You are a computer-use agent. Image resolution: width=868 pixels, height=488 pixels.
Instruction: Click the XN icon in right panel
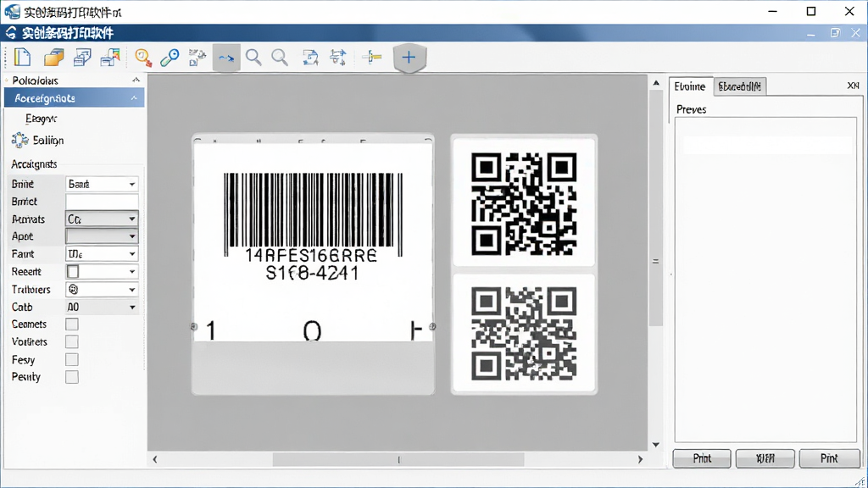click(853, 86)
